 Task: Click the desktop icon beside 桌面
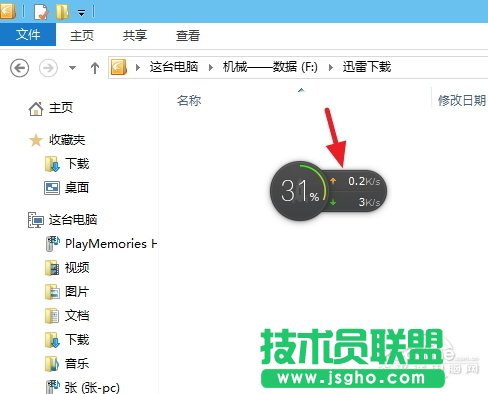point(52,188)
